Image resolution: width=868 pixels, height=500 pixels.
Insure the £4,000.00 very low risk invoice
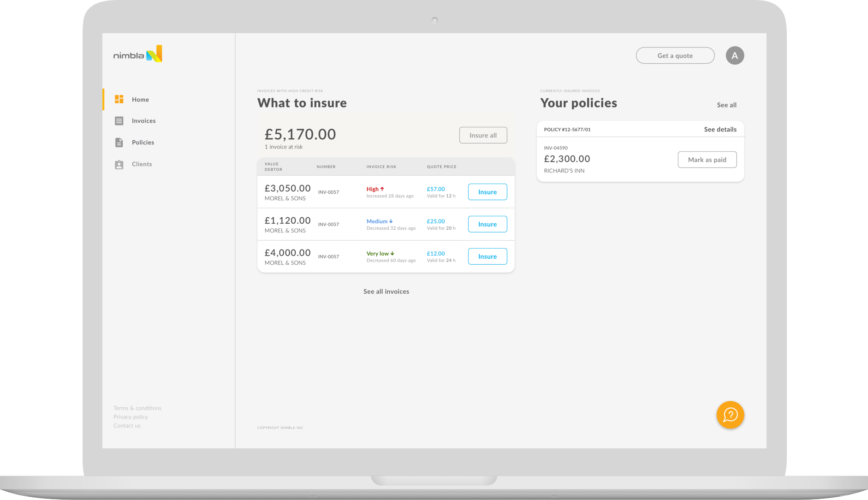point(487,256)
